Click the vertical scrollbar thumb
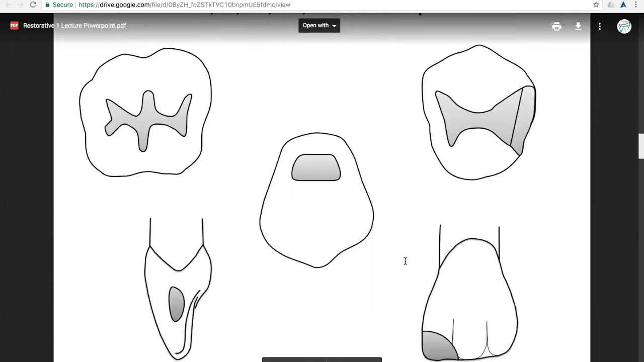 [x=641, y=146]
